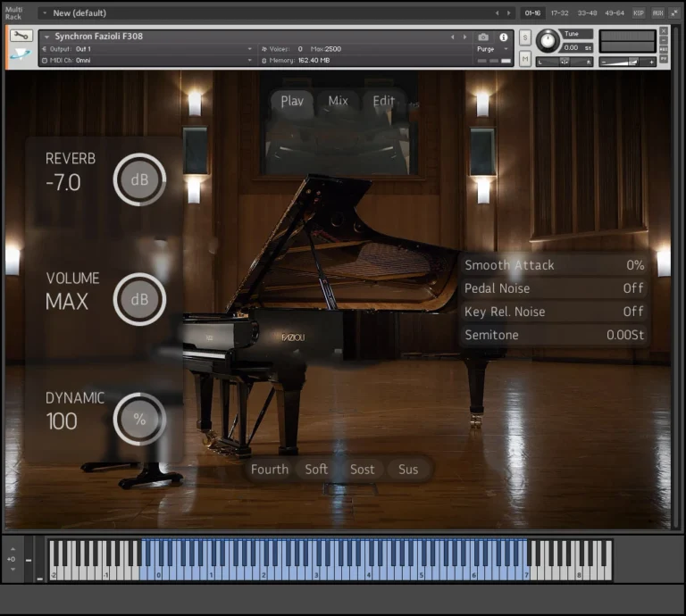
Task: Play the key labeled 3 on the keyboard
Action: point(316,573)
